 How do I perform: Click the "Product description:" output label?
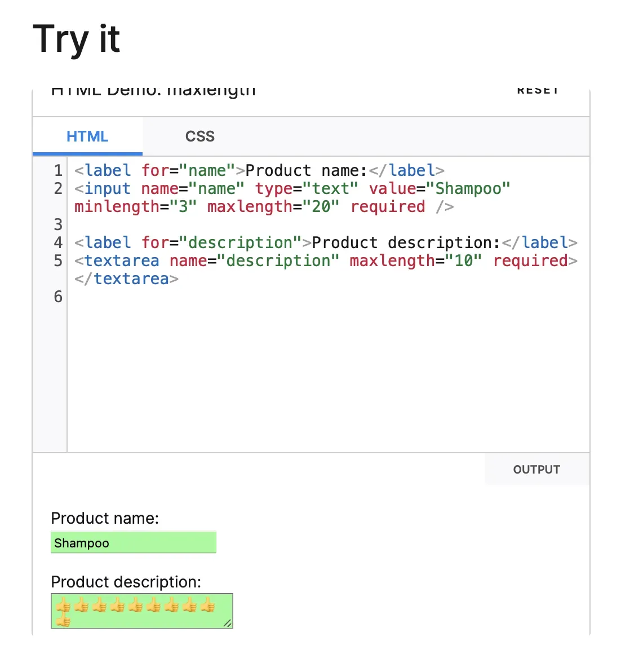pos(126,582)
